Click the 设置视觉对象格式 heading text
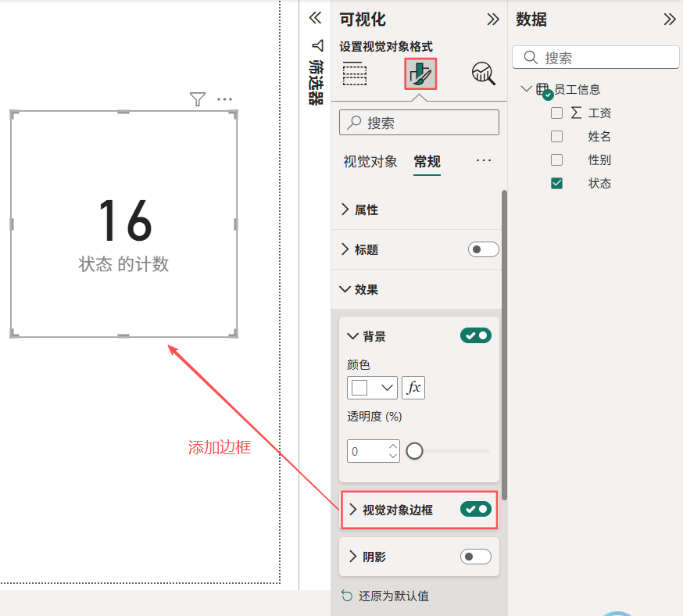 pos(386,46)
